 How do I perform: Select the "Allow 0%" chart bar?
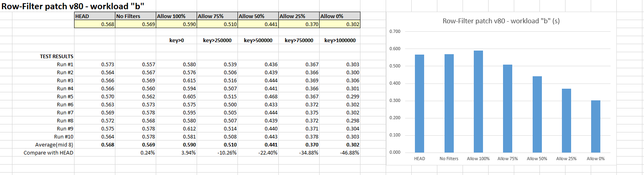[x=596, y=126]
